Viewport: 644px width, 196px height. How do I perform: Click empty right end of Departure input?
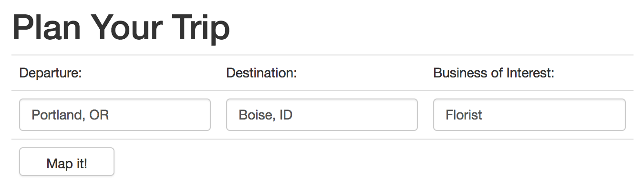pyautogui.click(x=181, y=115)
